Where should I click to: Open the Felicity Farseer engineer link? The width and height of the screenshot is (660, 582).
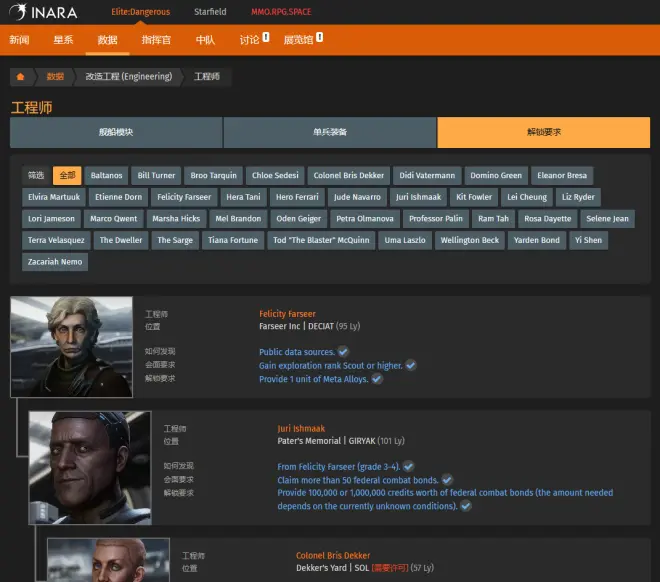point(287,314)
